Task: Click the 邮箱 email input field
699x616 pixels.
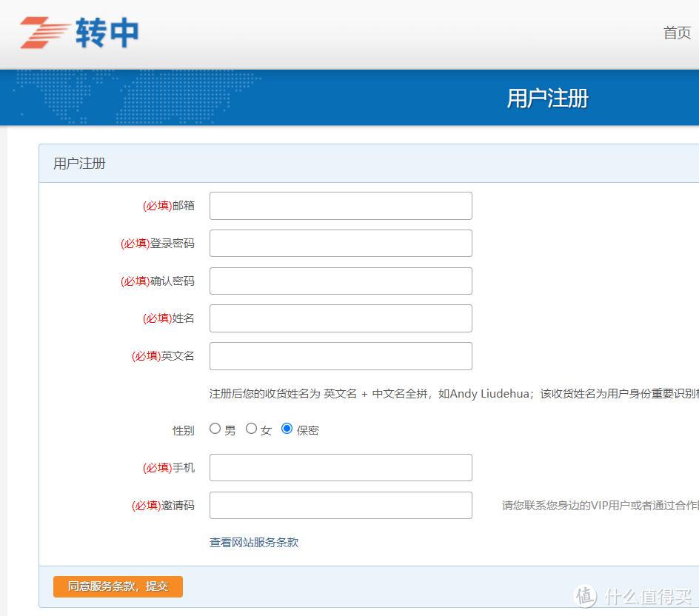Action: click(x=341, y=205)
